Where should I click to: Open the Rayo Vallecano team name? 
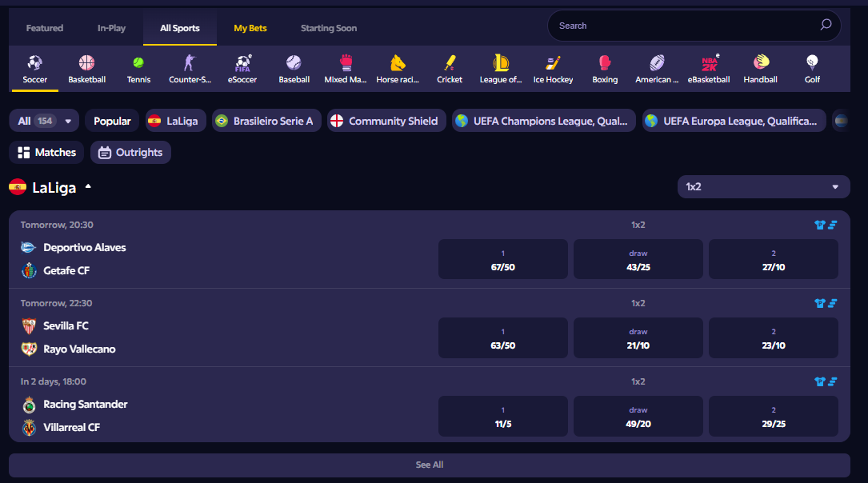tap(80, 349)
